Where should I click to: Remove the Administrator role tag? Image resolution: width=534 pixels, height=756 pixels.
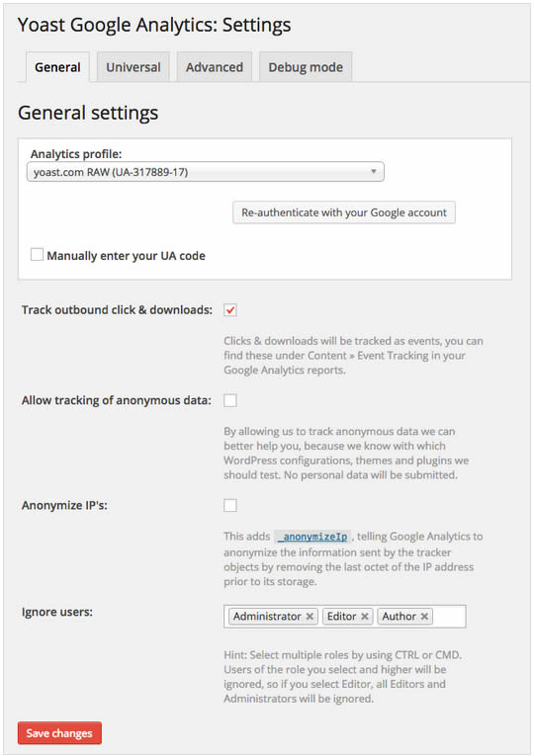[310, 617]
